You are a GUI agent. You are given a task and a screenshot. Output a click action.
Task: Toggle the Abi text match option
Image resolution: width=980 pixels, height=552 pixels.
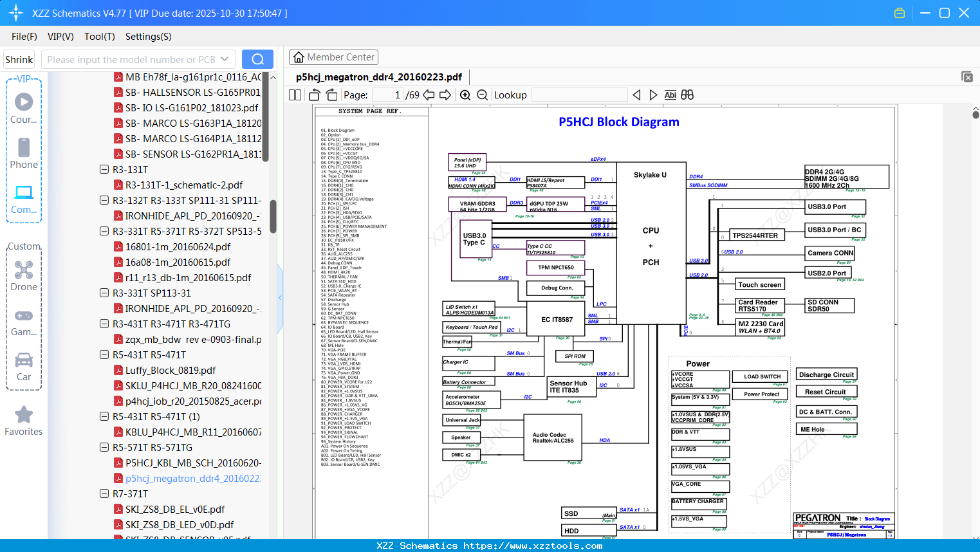(x=670, y=95)
